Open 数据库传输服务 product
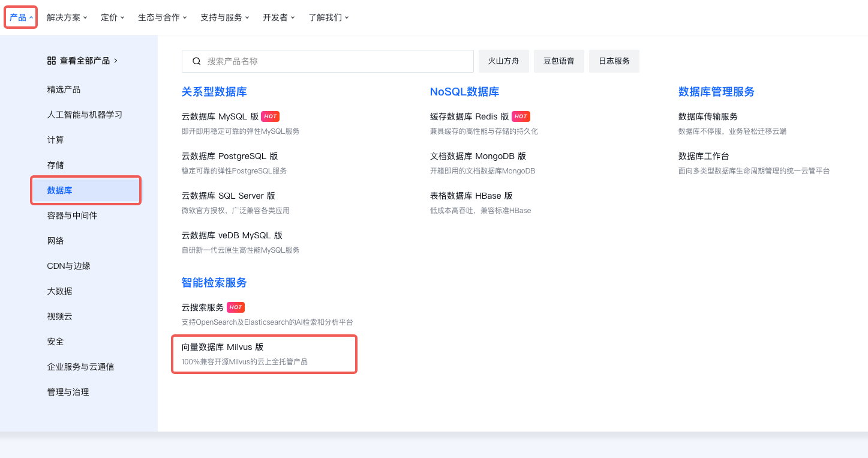The width and height of the screenshot is (868, 458). 708,116
